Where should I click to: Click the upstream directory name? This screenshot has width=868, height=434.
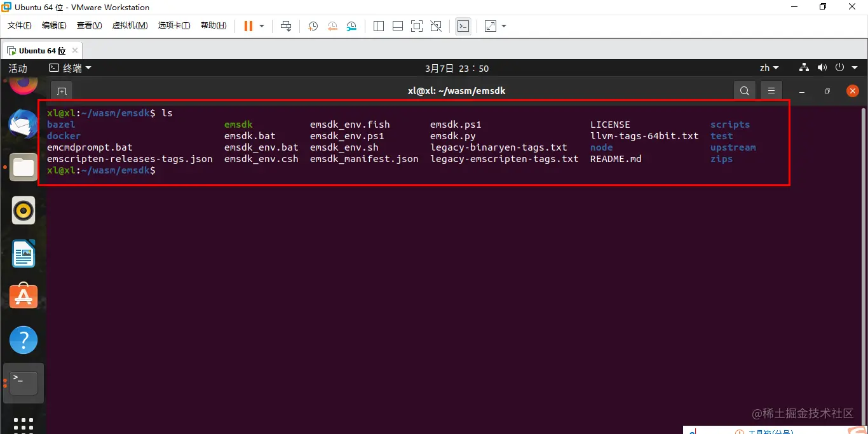click(x=733, y=147)
